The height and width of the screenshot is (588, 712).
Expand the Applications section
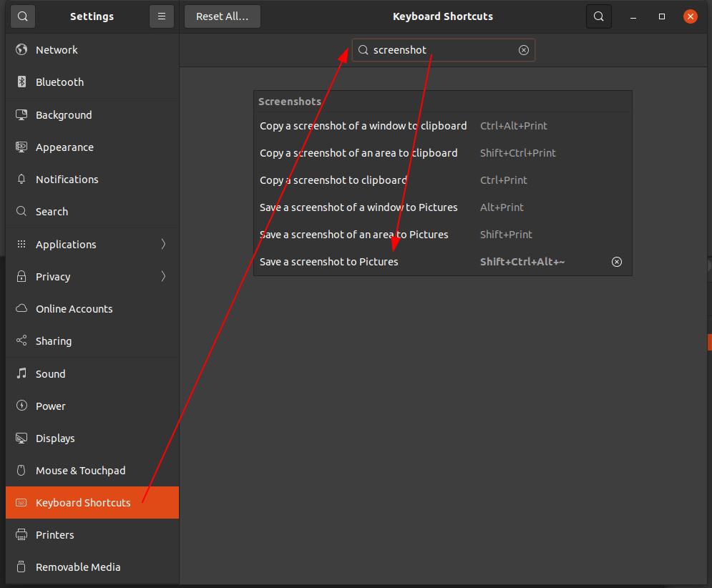click(92, 244)
